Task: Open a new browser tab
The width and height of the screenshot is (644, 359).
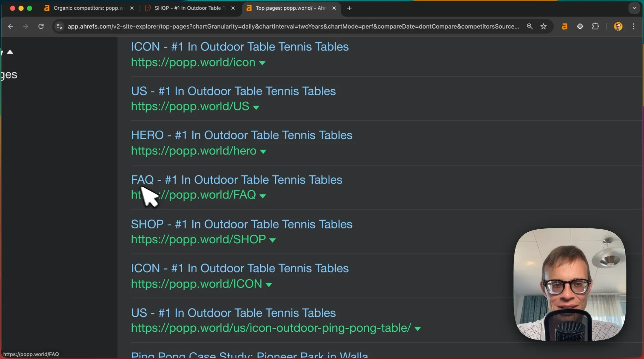Action: 349,8
